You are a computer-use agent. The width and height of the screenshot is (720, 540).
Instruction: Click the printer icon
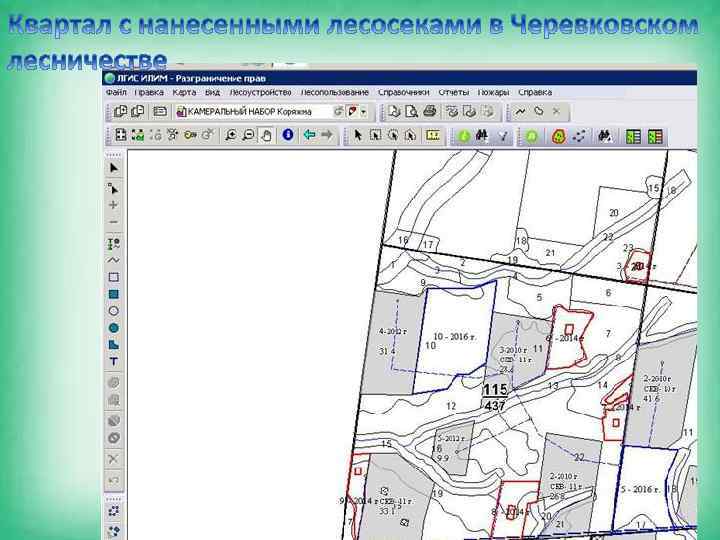pos(429,112)
